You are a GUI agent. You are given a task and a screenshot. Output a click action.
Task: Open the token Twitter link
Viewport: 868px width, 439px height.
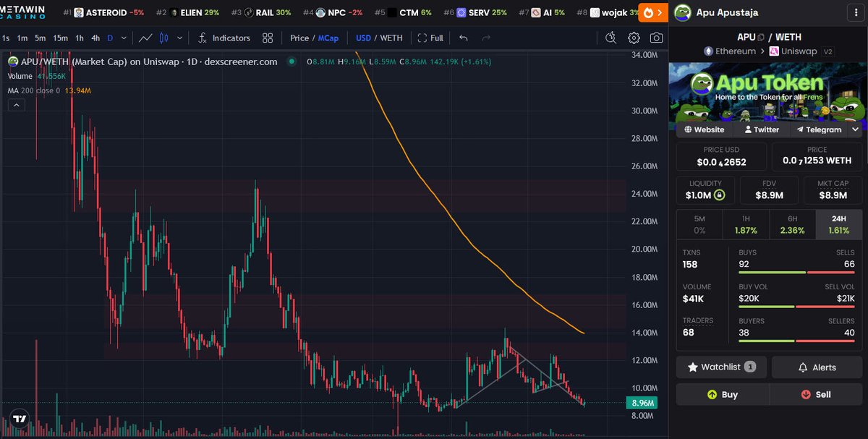761,129
